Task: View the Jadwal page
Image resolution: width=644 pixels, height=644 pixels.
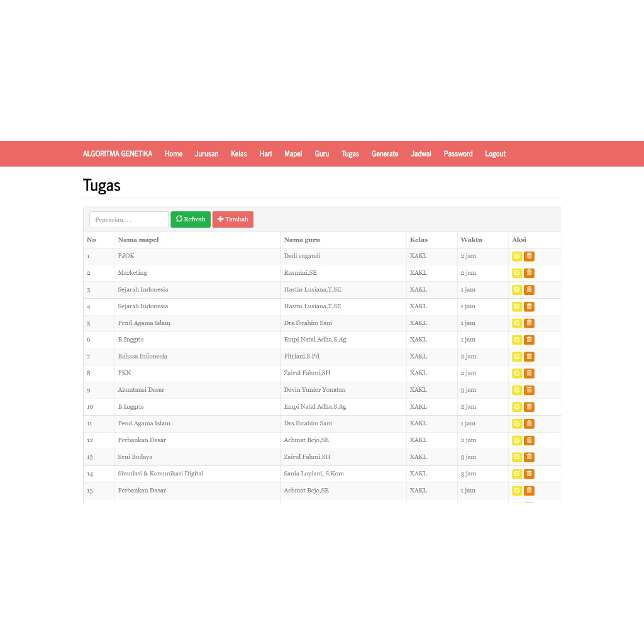Action: (x=421, y=153)
